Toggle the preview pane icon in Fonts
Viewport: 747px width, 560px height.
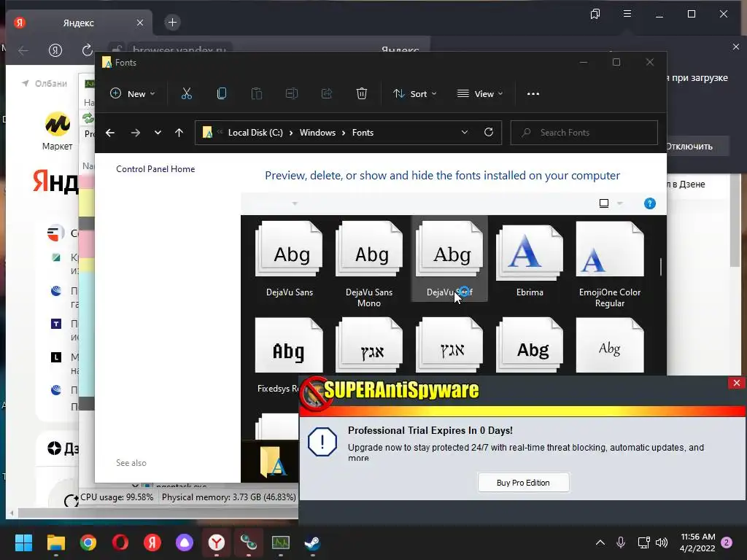click(603, 204)
